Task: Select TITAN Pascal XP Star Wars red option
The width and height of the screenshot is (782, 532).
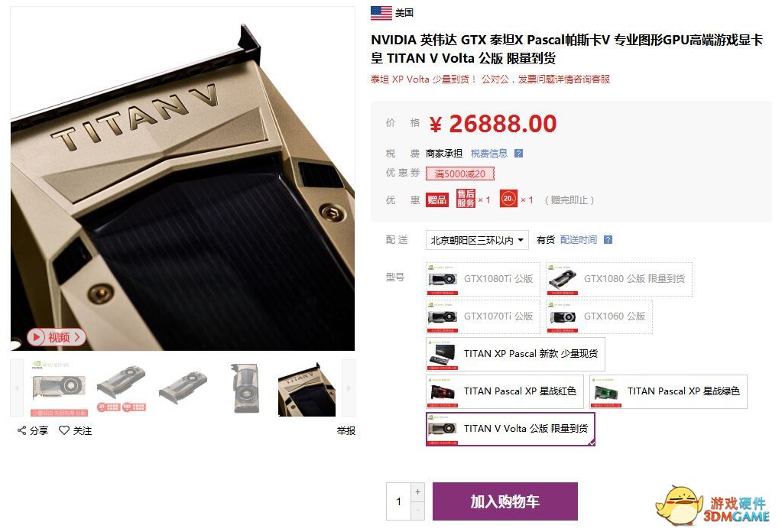Action: (x=505, y=391)
